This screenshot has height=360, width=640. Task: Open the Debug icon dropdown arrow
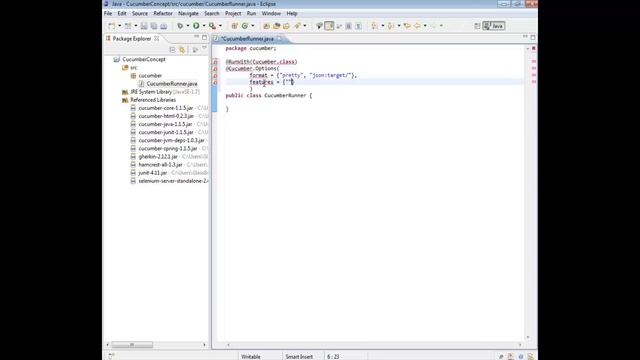(188, 26)
